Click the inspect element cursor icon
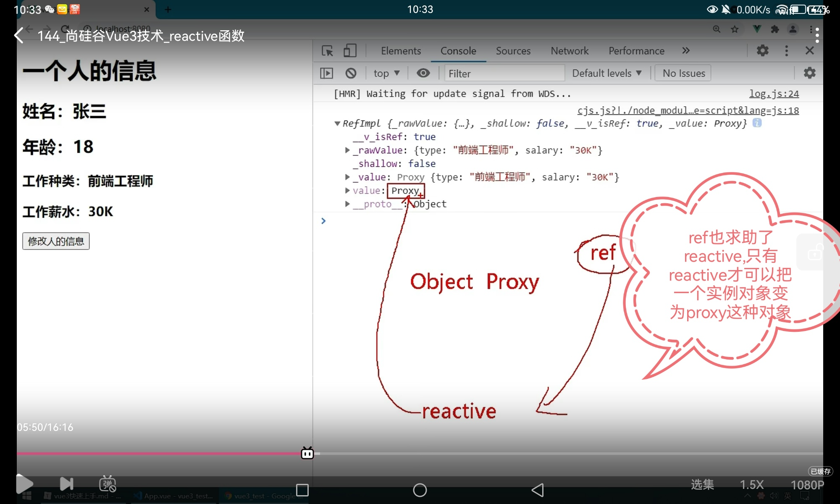Image resolution: width=840 pixels, height=504 pixels. pyautogui.click(x=327, y=51)
